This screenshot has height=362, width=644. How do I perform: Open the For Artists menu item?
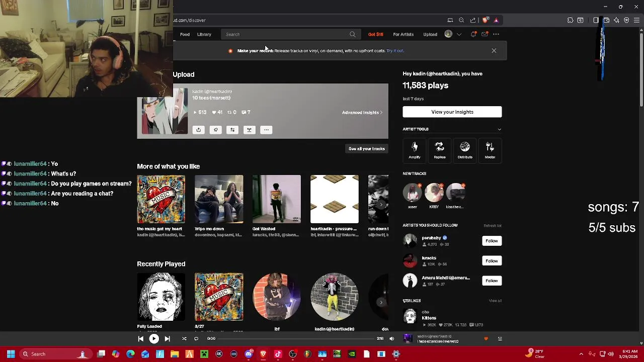click(403, 34)
